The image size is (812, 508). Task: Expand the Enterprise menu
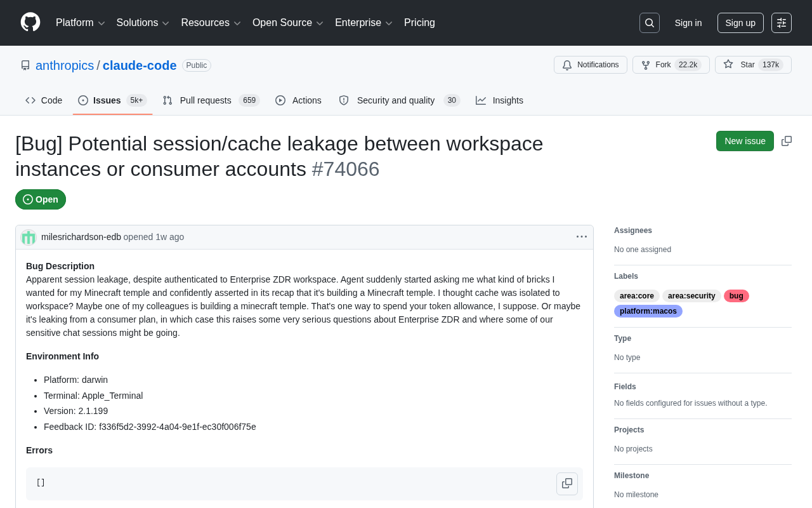point(363,23)
